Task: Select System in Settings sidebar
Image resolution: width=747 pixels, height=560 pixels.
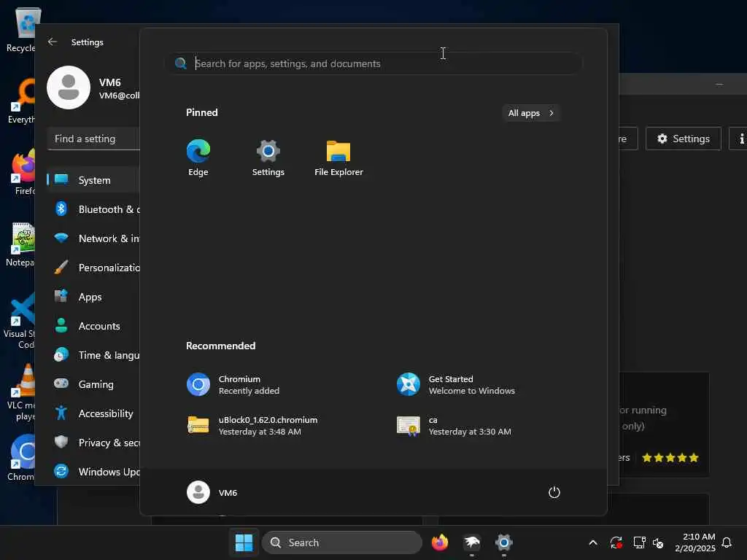Action: (x=94, y=180)
